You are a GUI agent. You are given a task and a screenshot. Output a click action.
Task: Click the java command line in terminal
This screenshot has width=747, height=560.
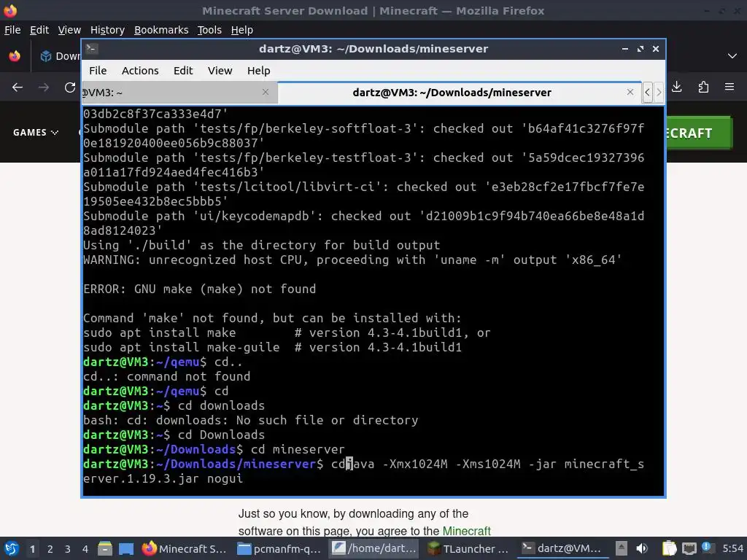point(363,471)
